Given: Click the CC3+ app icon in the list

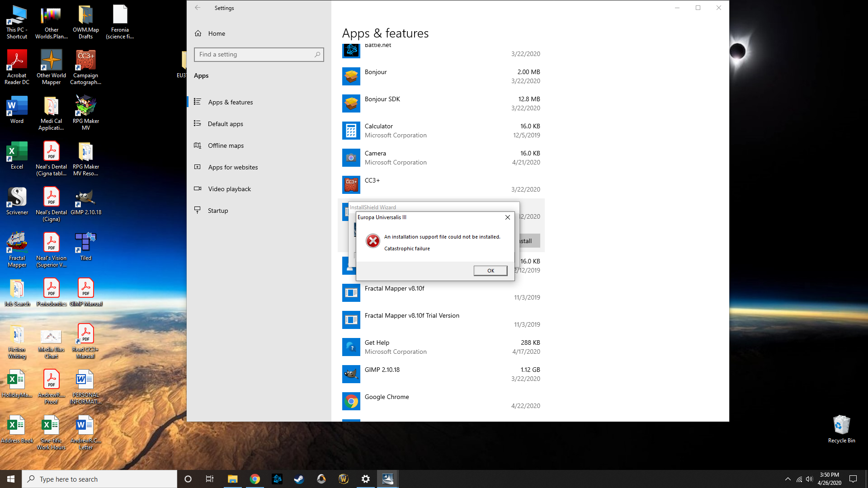Looking at the screenshot, I should pos(351,185).
